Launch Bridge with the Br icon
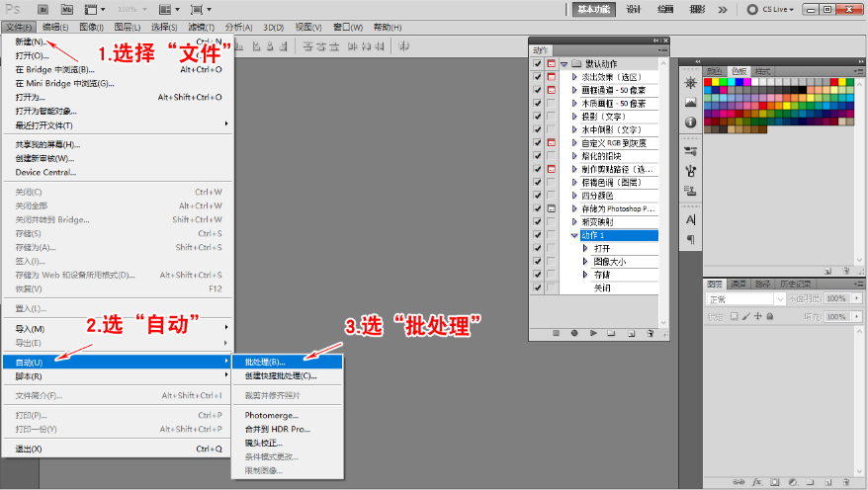 click(x=42, y=8)
